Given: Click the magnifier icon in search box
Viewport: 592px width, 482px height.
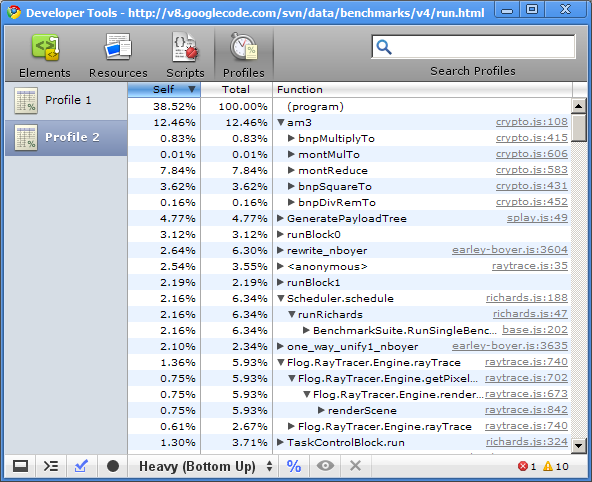Looking at the screenshot, I should 384,47.
